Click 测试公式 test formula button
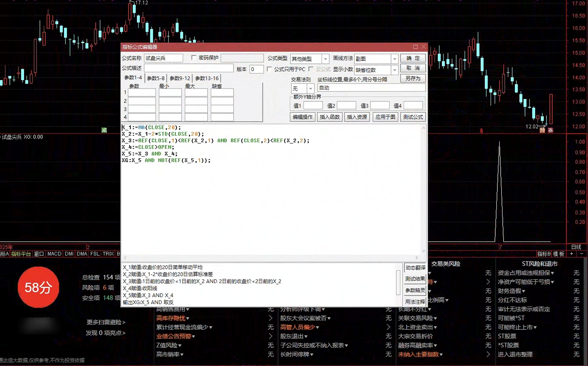 [413, 117]
